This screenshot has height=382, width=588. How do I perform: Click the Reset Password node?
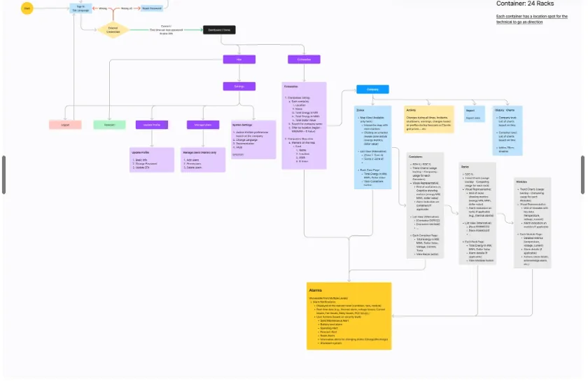tap(152, 8)
